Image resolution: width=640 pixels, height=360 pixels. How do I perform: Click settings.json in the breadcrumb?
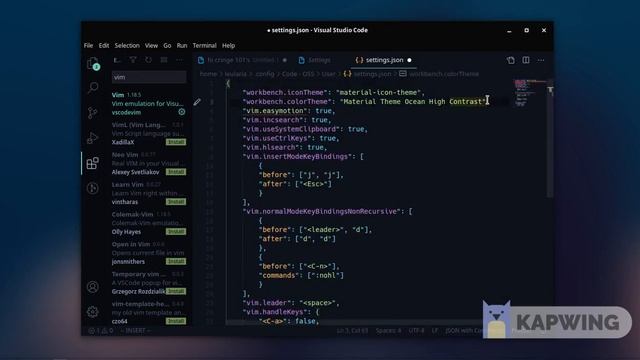point(372,74)
